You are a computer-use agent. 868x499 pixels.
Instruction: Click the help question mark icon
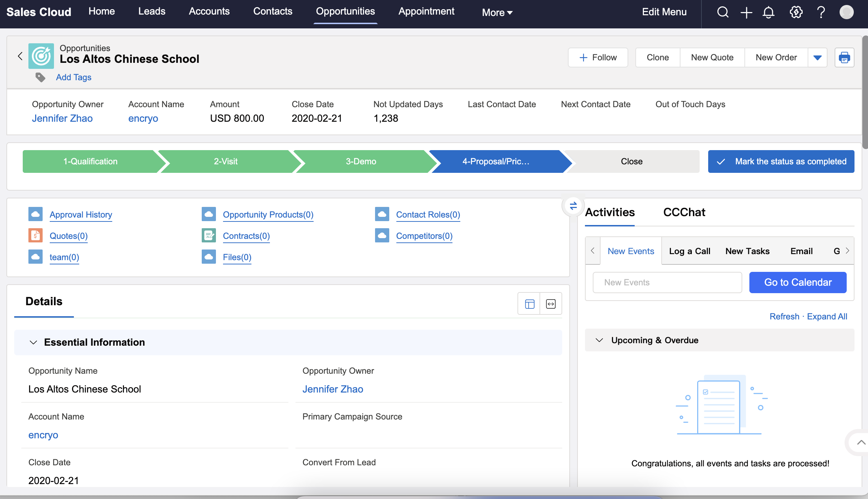point(821,12)
